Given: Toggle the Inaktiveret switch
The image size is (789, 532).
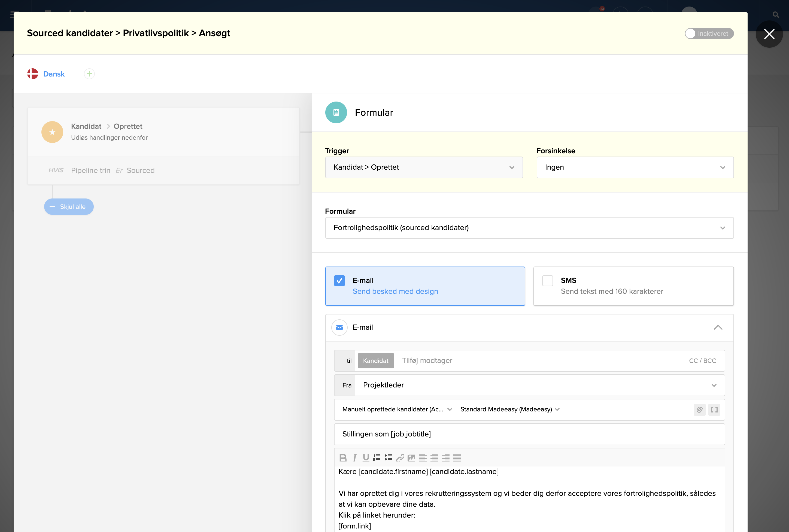Looking at the screenshot, I should click(709, 33).
